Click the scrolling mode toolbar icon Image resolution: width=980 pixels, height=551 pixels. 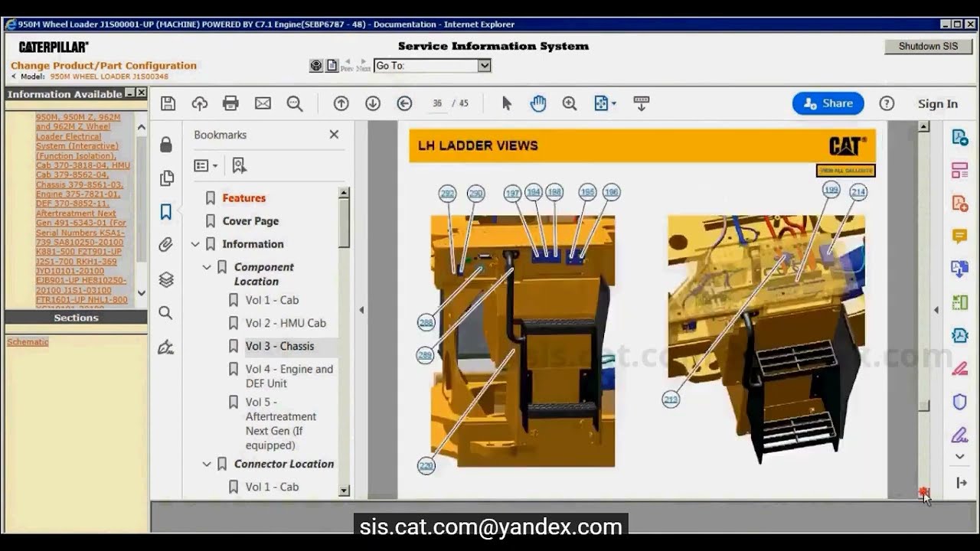point(642,103)
